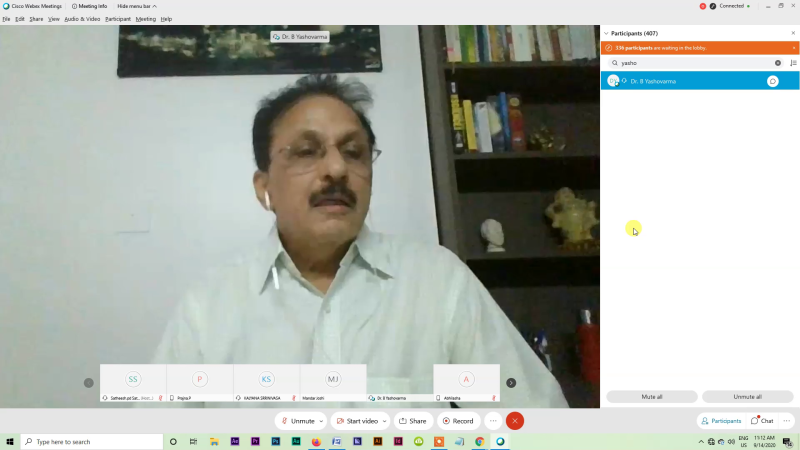Click the Unmute microphone button
Viewport: 800px width, 450px height.
297,421
